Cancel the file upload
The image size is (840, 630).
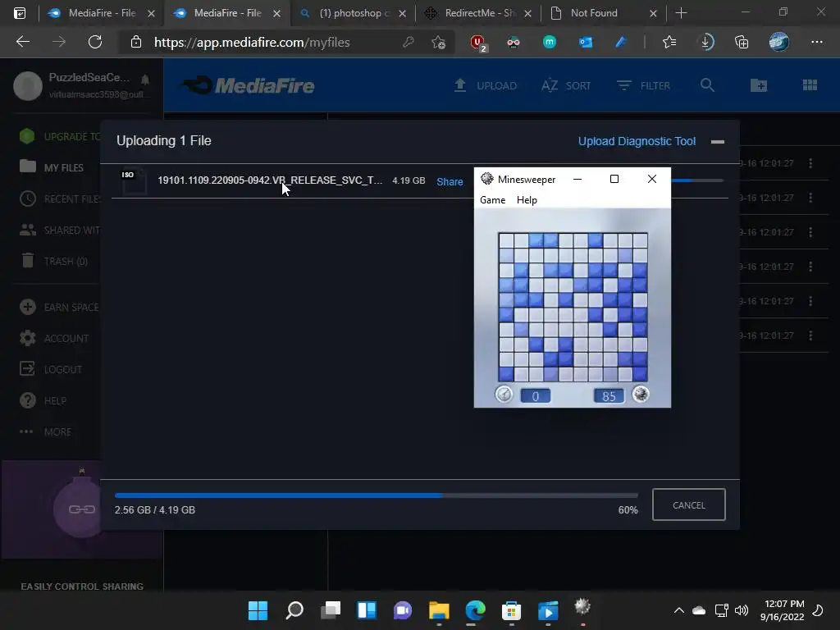point(688,504)
